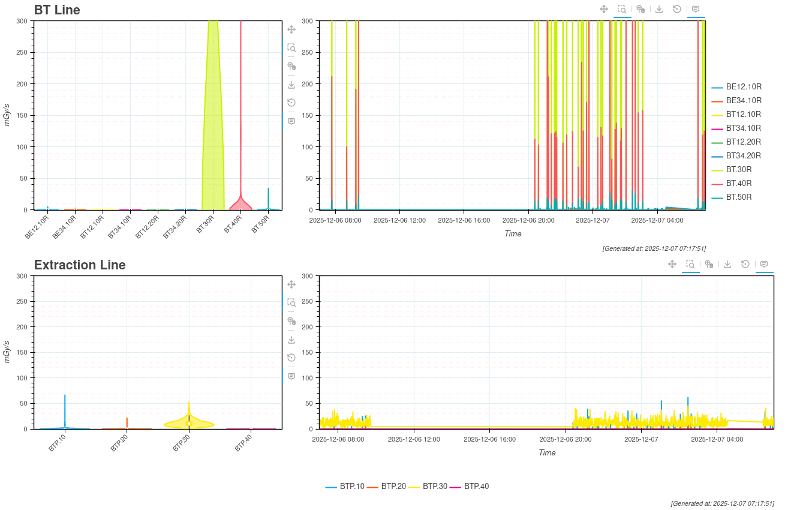The height and width of the screenshot is (510, 812).
Task: Activate Box Zoom in BT Line time-series toolbar
Action: pos(622,9)
